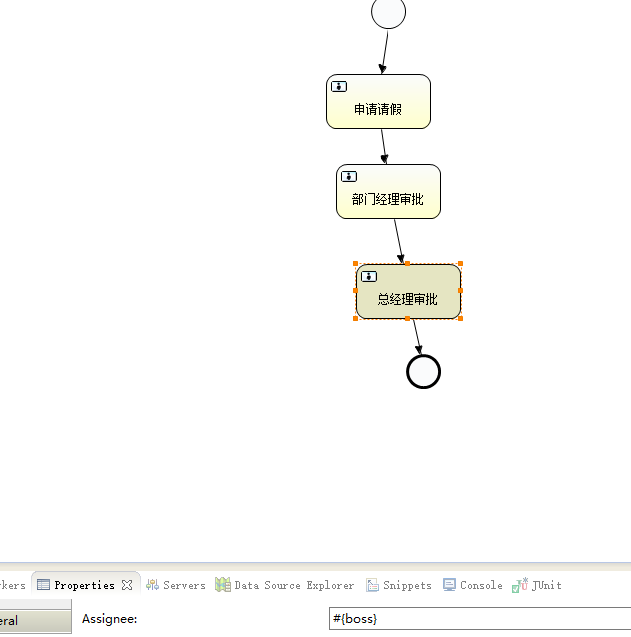Select the end event circle
The height and width of the screenshot is (637, 631).
click(x=423, y=372)
